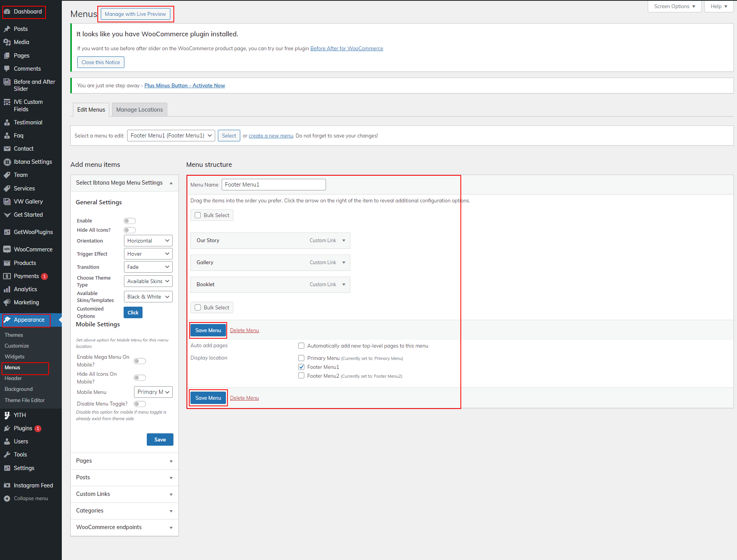Open Analytics via its bar chart icon
This screenshot has width=737, height=560.
[x=7, y=289]
